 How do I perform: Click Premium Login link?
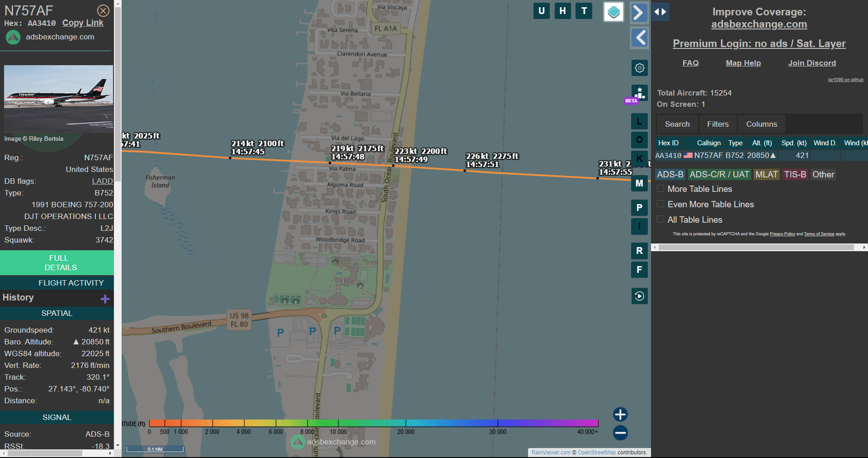[759, 43]
